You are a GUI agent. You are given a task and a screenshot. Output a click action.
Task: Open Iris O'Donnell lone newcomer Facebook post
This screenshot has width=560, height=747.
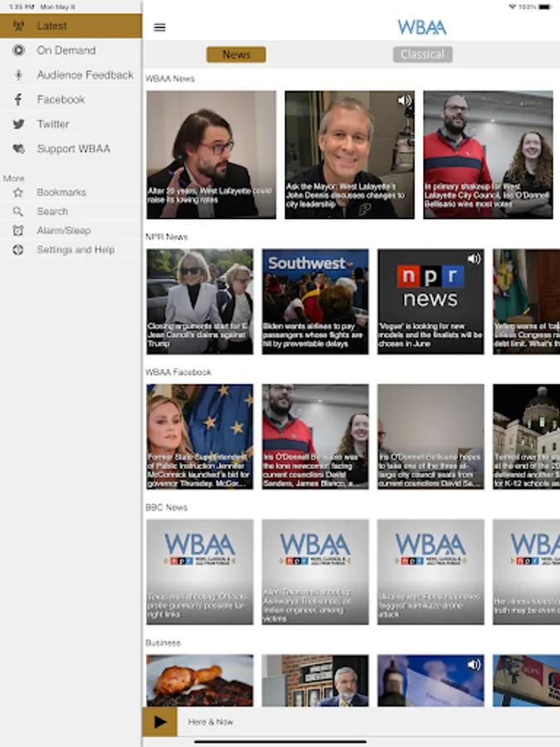click(315, 437)
